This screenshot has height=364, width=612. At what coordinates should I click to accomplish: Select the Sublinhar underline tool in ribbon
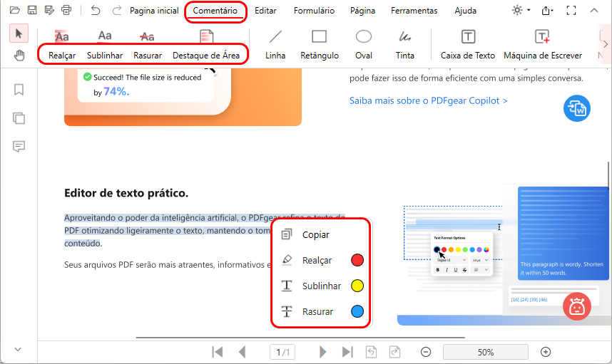[105, 45]
